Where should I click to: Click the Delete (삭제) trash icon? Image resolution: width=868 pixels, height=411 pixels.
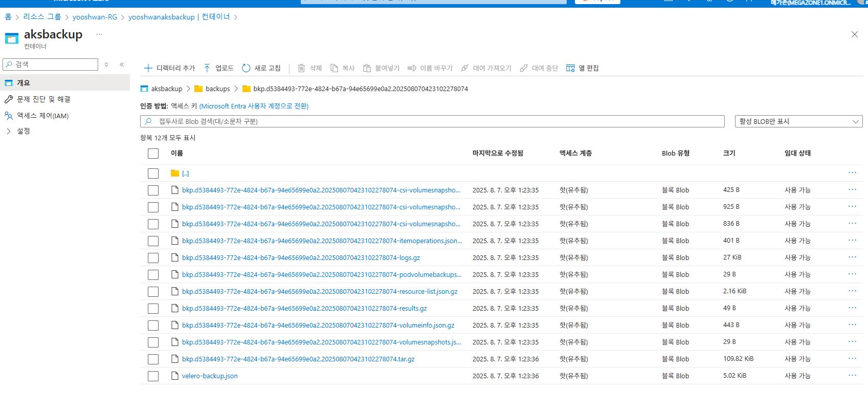[301, 68]
